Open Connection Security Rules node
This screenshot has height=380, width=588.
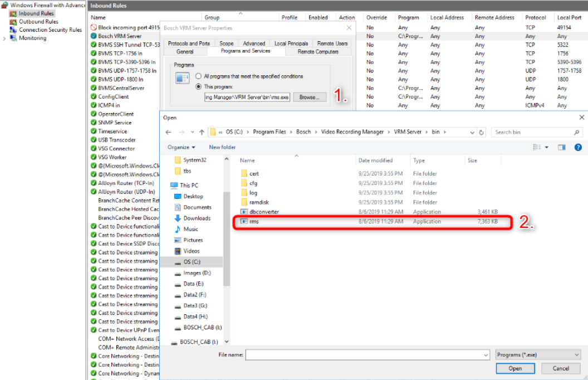coord(50,30)
